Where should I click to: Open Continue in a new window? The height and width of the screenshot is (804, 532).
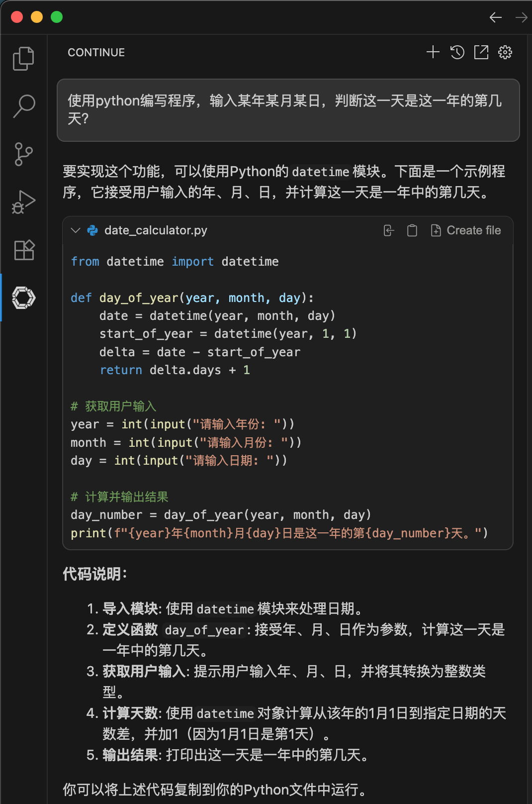click(481, 52)
